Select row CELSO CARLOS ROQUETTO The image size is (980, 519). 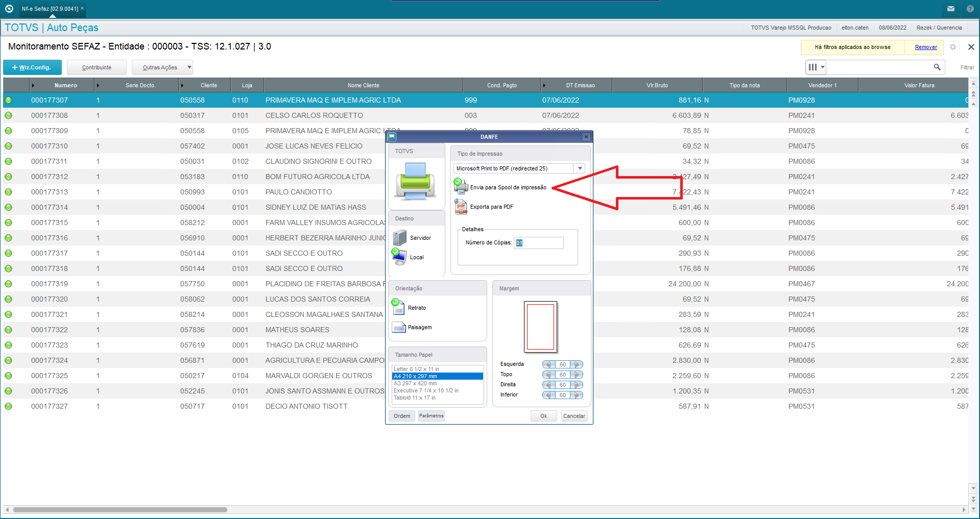pyautogui.click(x=486, y=115)
